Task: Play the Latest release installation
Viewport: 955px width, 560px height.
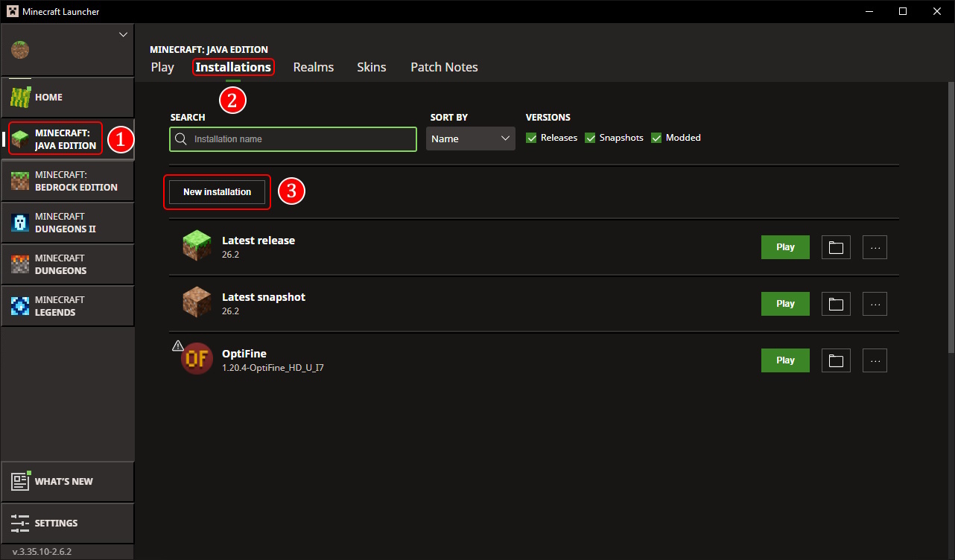Action: click(785, 247)
